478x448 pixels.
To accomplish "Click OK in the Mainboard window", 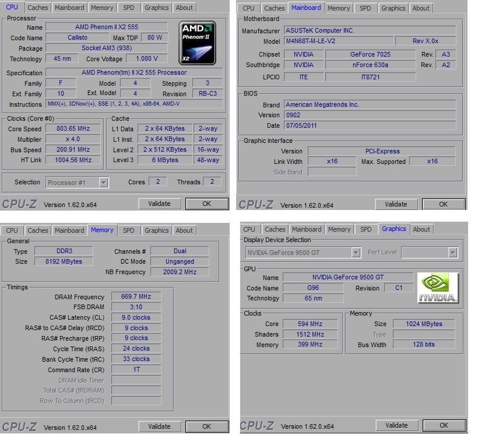I will (444, 204).
